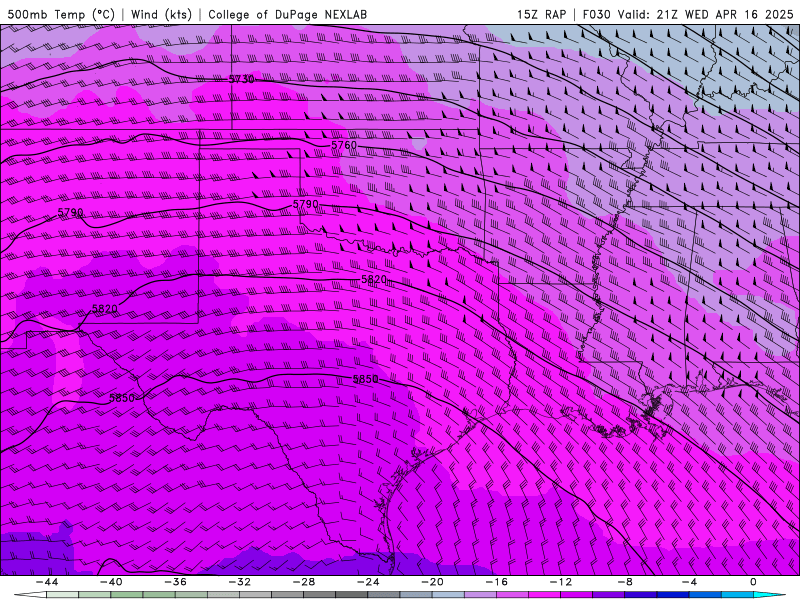Click the 'Wind (kts)' header label
This screenshot has width=800, height=600.
click(161, 14)
